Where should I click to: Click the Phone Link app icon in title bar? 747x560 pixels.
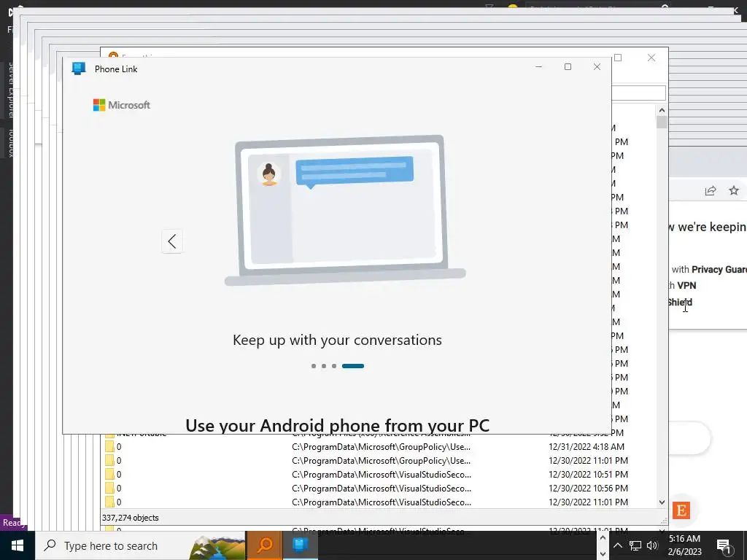click(79, 69)
